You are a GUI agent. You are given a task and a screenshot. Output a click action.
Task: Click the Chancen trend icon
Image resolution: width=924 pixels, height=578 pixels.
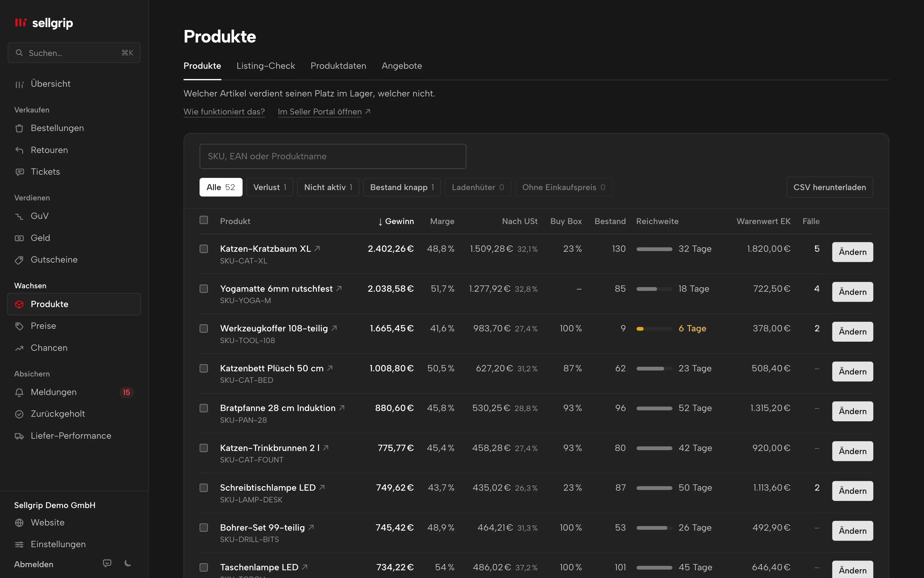(19, 348)
